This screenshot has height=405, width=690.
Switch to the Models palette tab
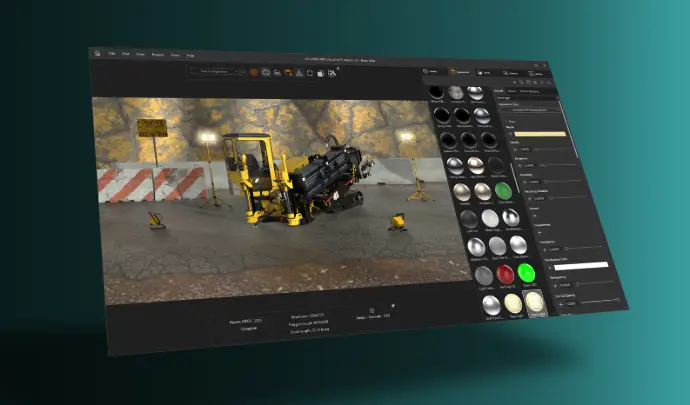(430, 71)
